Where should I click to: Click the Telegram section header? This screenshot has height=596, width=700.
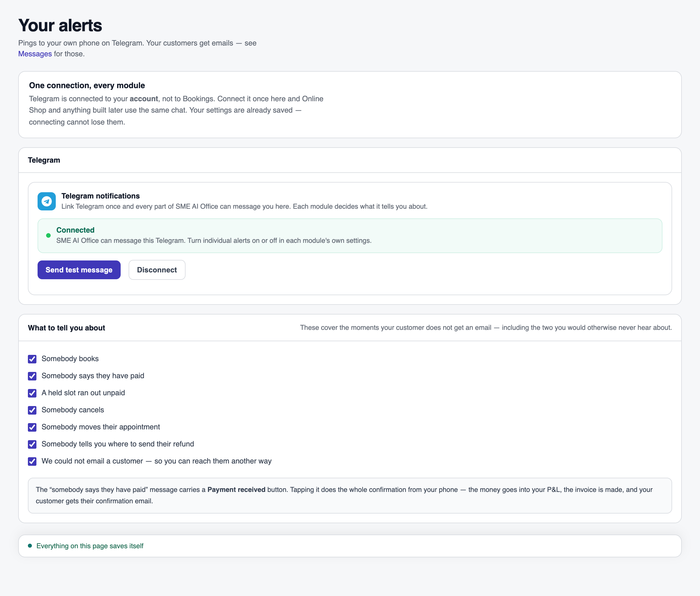click(x=44, y=160)
